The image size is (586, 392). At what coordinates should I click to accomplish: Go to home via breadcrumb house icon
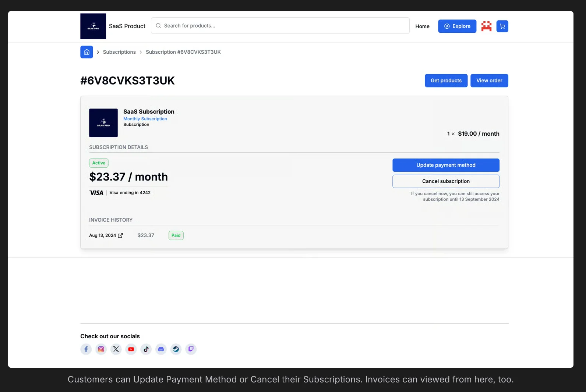(x=87, y=52)
